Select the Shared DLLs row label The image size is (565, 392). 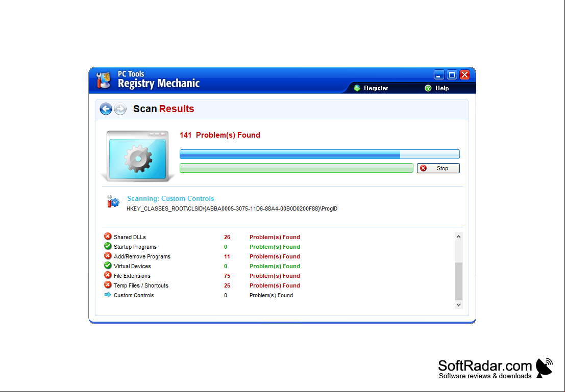click(130, 237)
